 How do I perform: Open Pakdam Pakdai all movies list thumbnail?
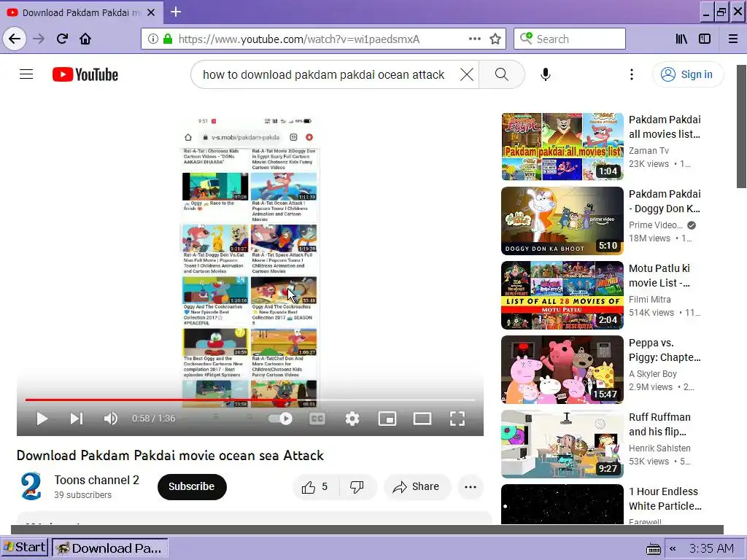(562, 147)
